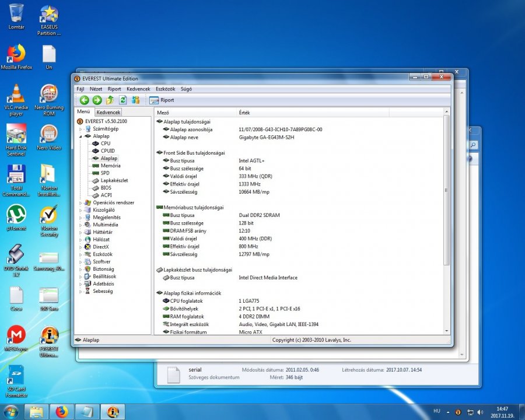
Task: Expand the Operációs rendszer tree node
Action: [x=81, y=202]
